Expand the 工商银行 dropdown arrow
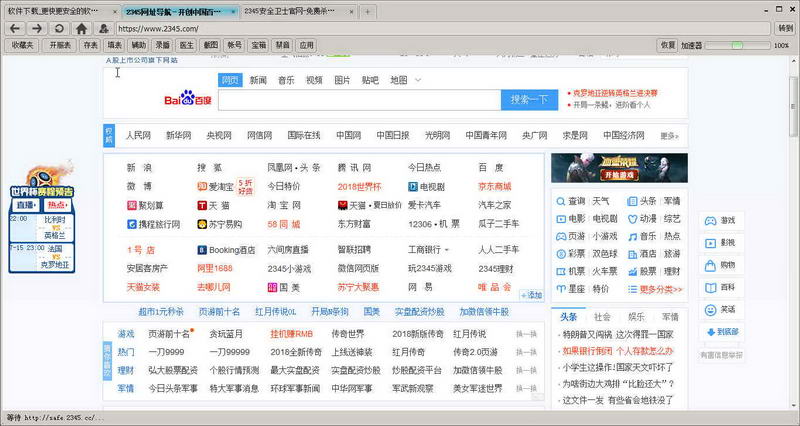The height and width of the screenshot is (426, 800). [x=447, y=250]
